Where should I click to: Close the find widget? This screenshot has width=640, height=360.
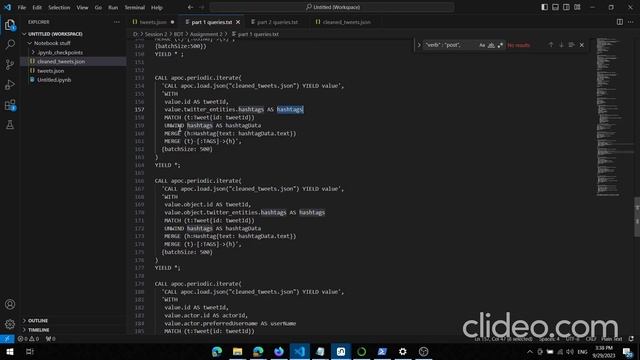tap(582, 45)
